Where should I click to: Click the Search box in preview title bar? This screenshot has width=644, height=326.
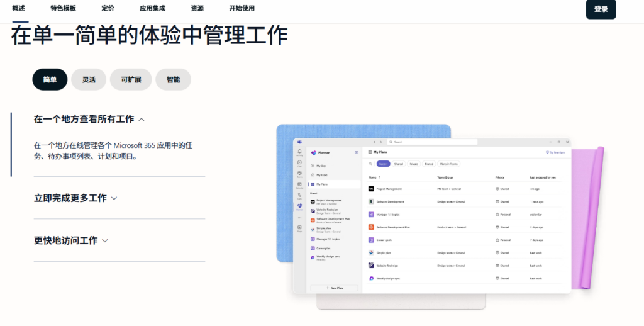coord(433,142)
